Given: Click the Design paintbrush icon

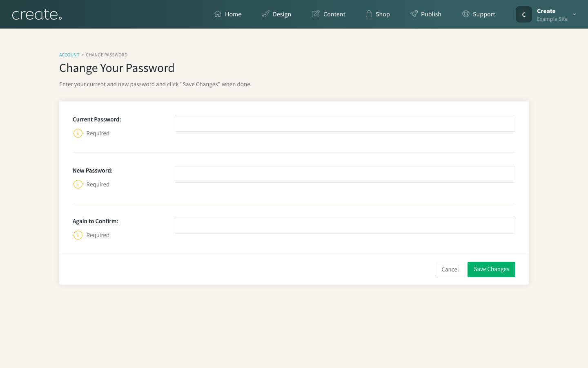Looking at the screenshot, I should coord(265,14).
